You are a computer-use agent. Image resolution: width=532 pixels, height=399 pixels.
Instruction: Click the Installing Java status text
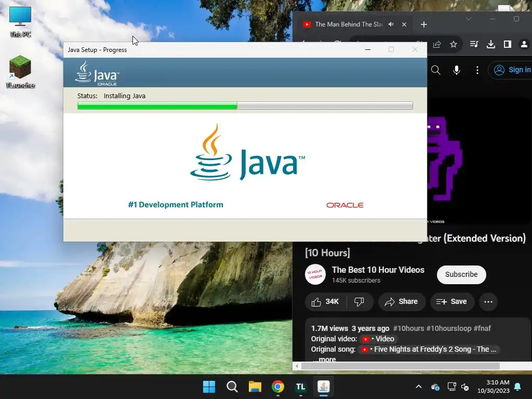(x=125, y=96)
